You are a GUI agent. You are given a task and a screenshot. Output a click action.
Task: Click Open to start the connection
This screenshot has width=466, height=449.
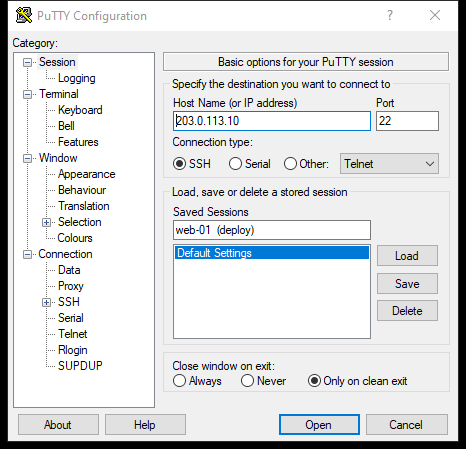(x=319, y=425)
